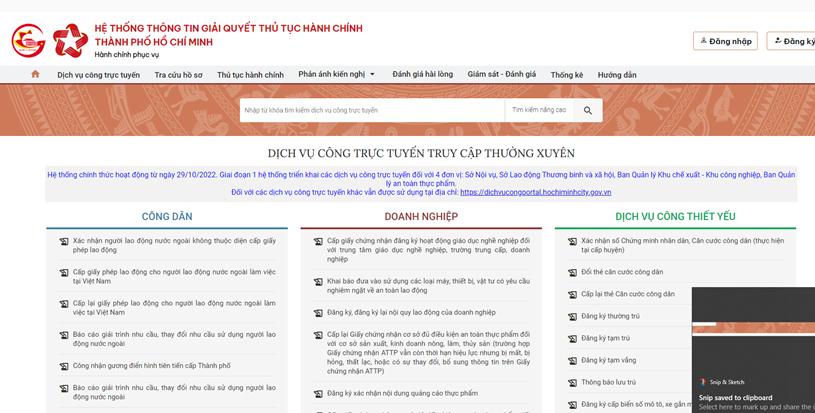Open the Dịch vụ công trực tuyến menu

[x=98, y=75]
